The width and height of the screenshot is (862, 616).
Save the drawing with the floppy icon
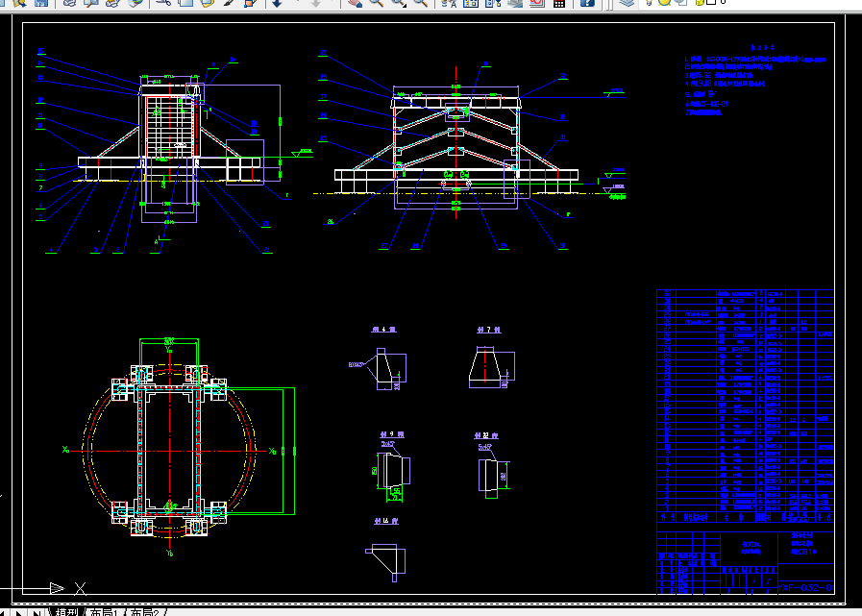41,3
